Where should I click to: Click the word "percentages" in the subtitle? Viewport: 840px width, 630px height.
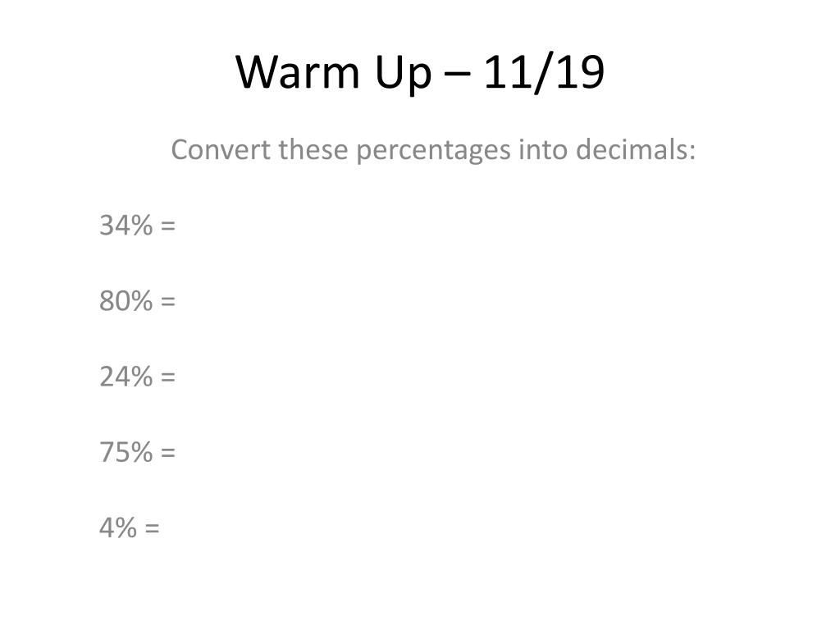click(x=433, y=151)
